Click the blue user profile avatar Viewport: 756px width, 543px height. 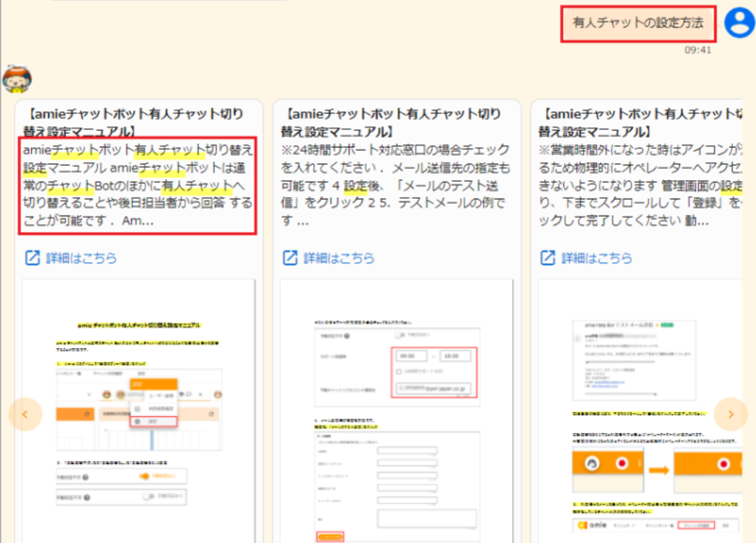(x=739, y=23)
